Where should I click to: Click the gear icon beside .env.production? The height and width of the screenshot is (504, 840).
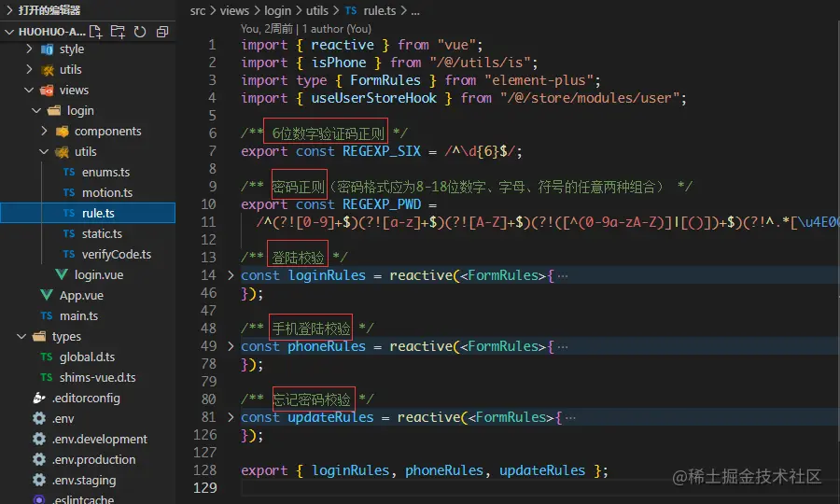point(39,459)
